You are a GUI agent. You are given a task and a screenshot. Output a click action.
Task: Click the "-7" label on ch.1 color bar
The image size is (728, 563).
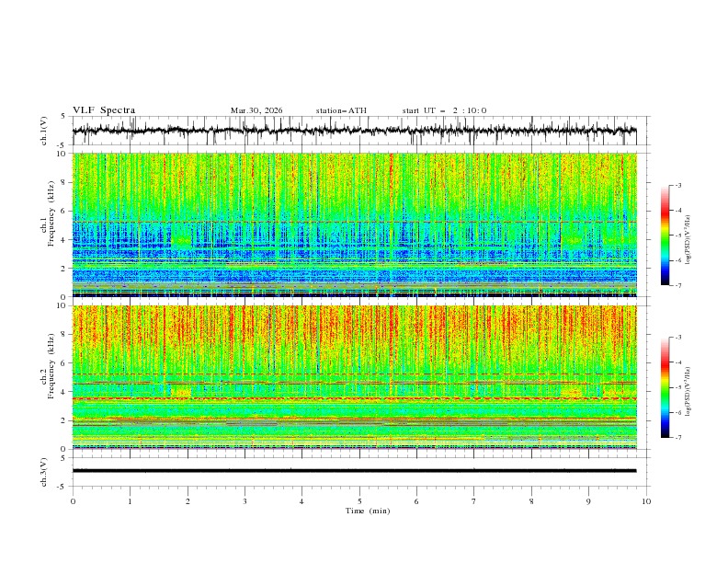tap(678, 285)
